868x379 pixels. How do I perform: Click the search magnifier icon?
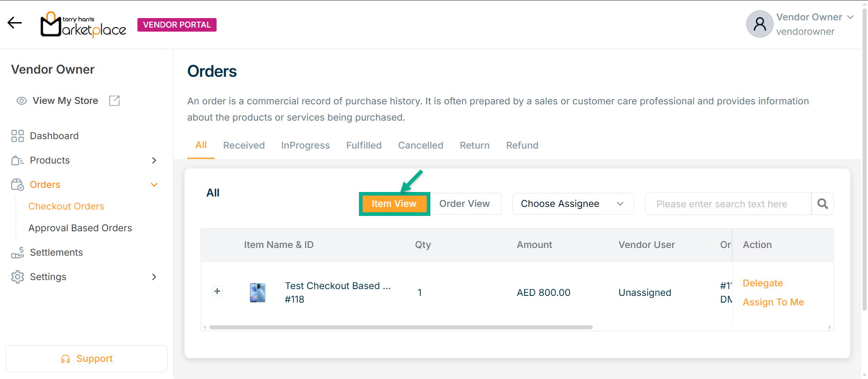822,204
